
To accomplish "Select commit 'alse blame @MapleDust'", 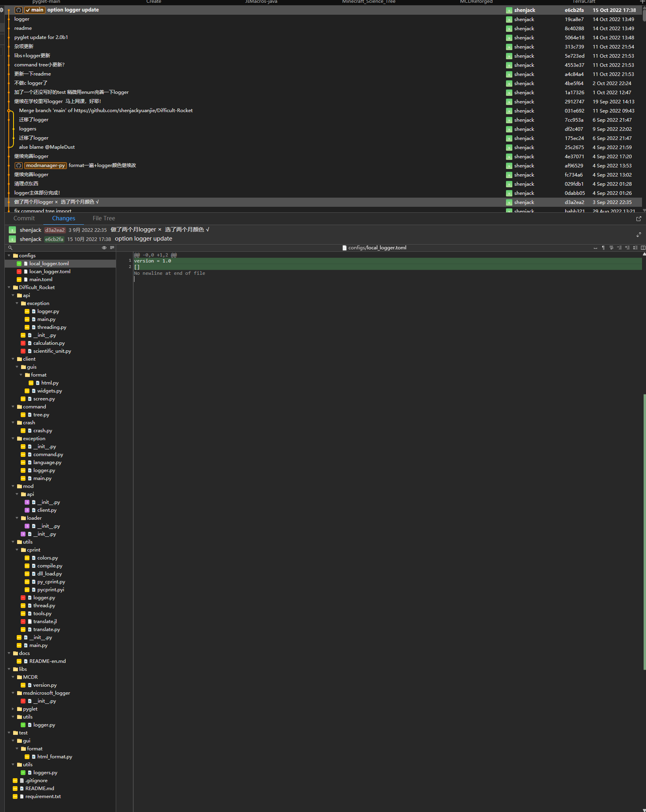I will 323,147.
